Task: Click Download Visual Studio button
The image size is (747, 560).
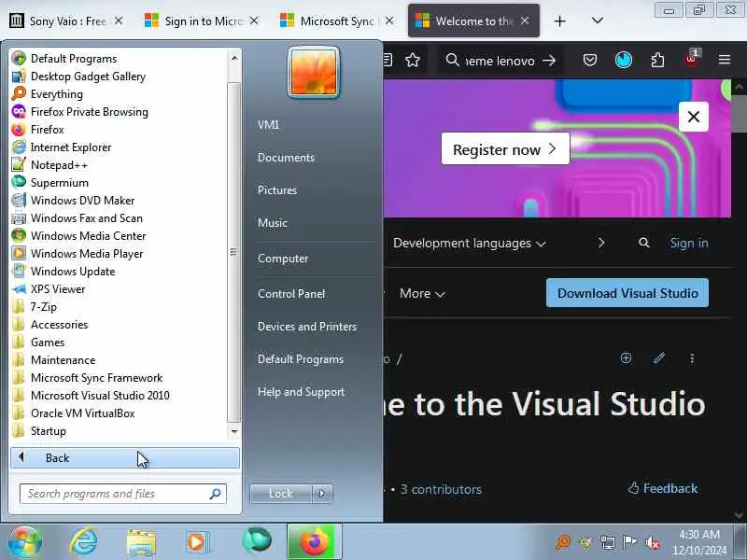Action: pos(627,293)
